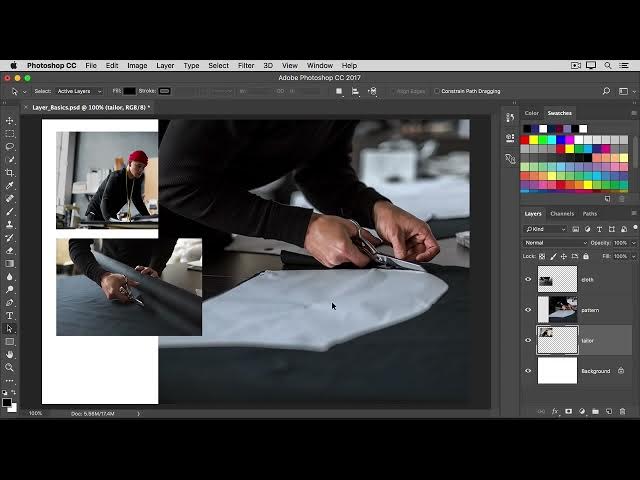The image size is (640, 480).
Task: Switch to the Channels tab
Action: [562, 213]
